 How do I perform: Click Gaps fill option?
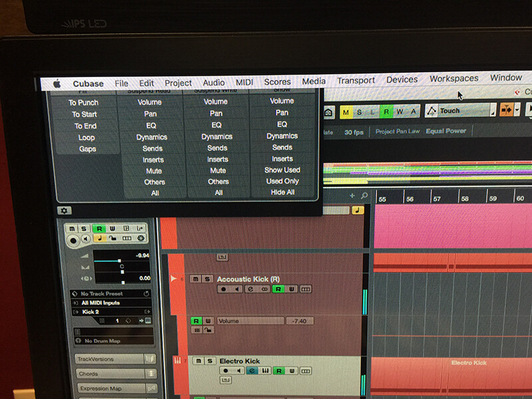point(88,149)
